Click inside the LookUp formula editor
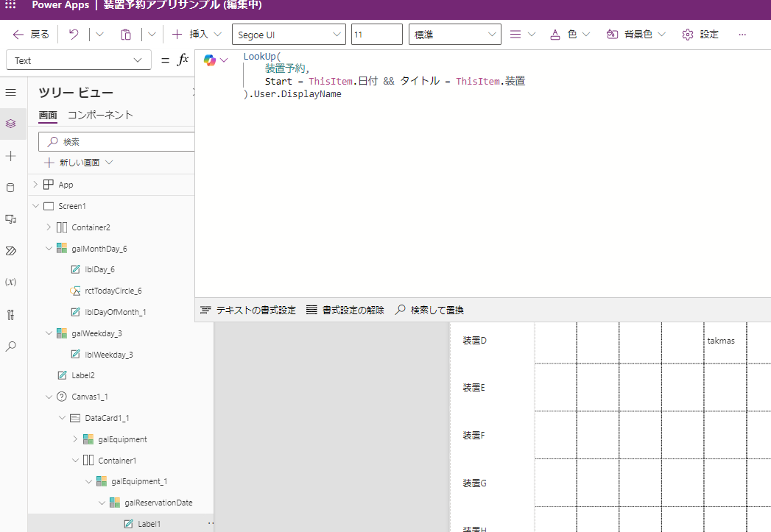 (482, 172)
